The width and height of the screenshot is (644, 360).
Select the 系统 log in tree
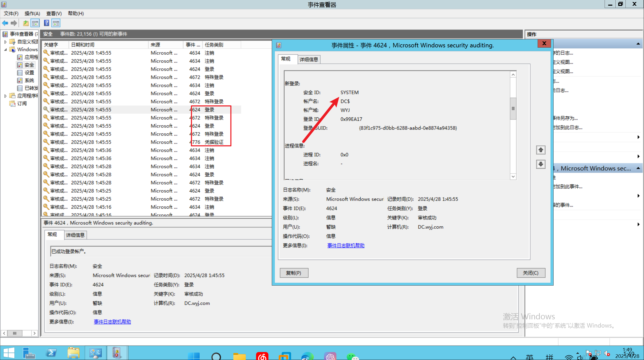click(29, 80)
